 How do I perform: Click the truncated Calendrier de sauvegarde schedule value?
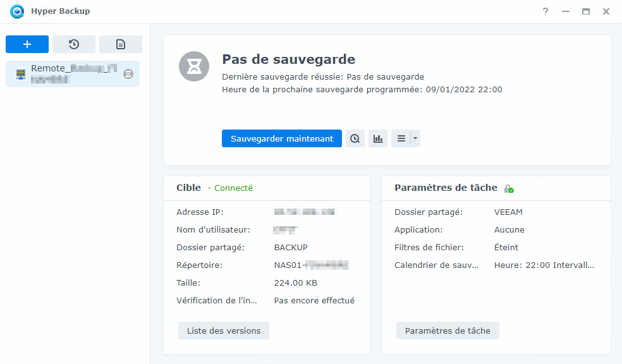tap(544, 265)
